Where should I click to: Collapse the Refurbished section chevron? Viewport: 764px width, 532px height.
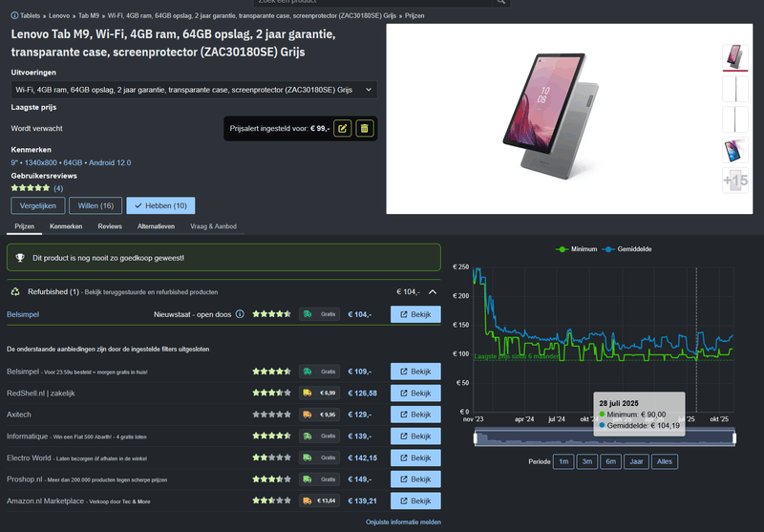(x=433, y=292)
